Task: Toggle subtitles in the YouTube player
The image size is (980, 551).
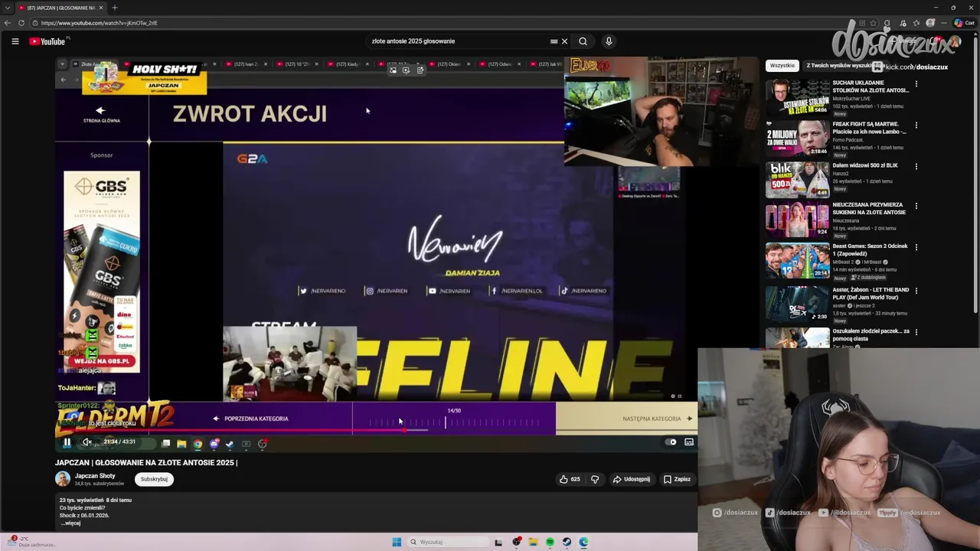Action: [689, 442]
